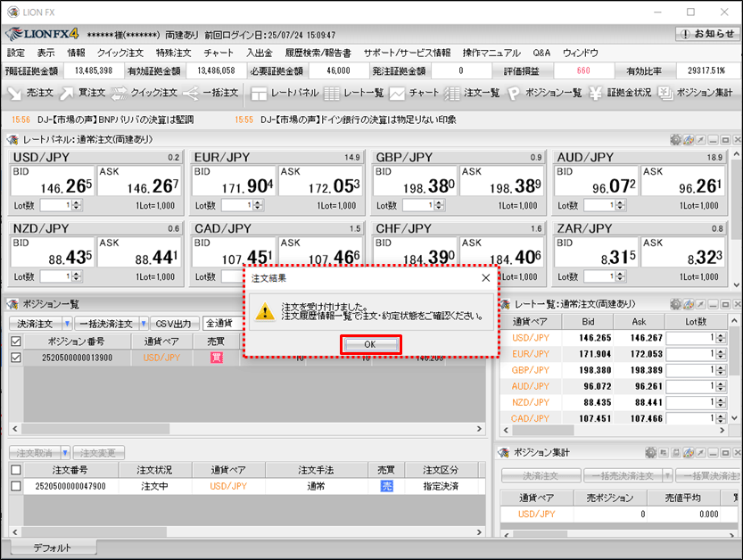Open the チャート (chart) toolbar icon
The height and width of the screenshot is (560, 743).
[x=415, y=93]
